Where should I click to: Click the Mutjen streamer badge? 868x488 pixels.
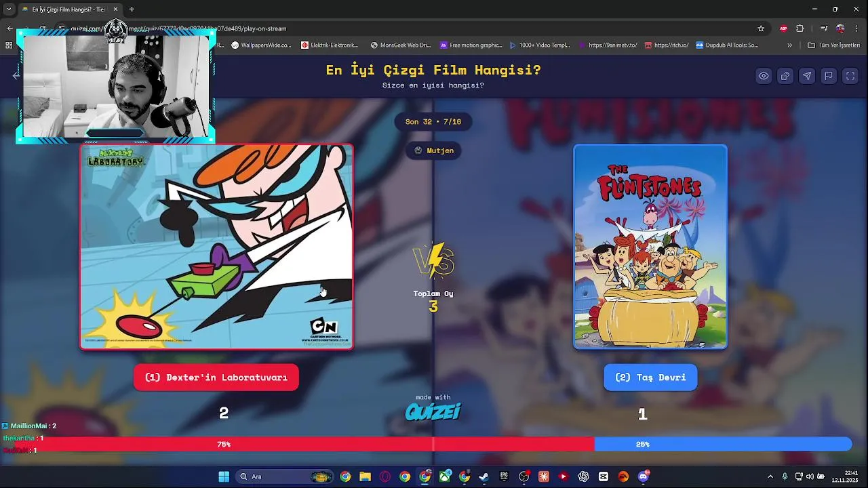[x=433, y=150]
